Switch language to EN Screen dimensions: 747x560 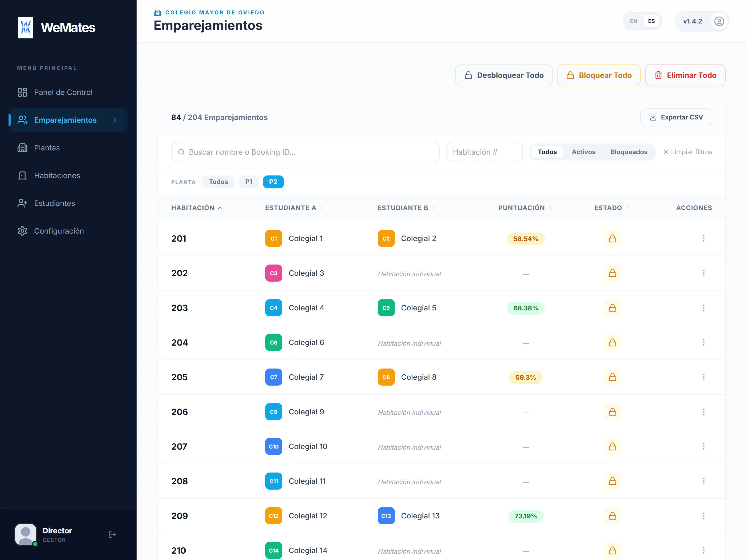coord(634,21)
